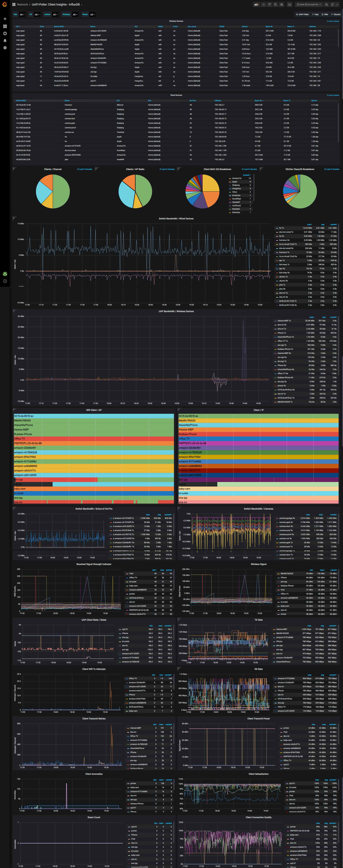343x868 pixels.
Task: Click AmazonTe color swatch in OUI legend
Action: pos(230,179)
